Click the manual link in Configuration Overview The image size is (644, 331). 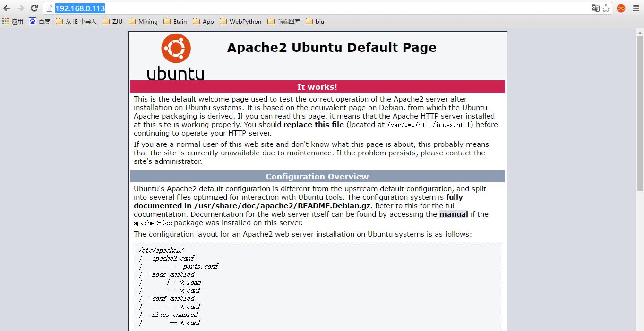(x=453, y=214)
